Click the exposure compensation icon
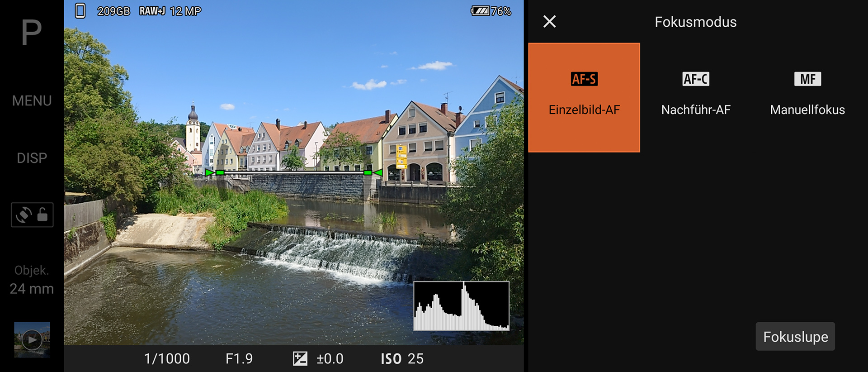Viewport: 868px width, 372px height. 300,359
